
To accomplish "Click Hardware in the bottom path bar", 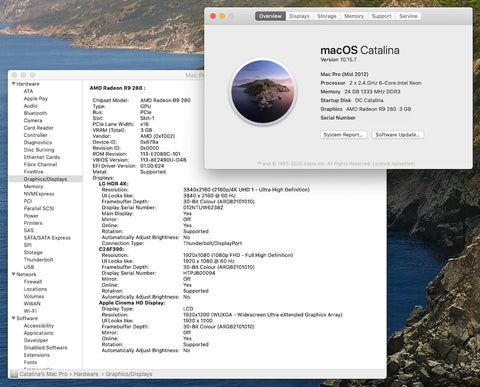I will [x=86, y=374].
